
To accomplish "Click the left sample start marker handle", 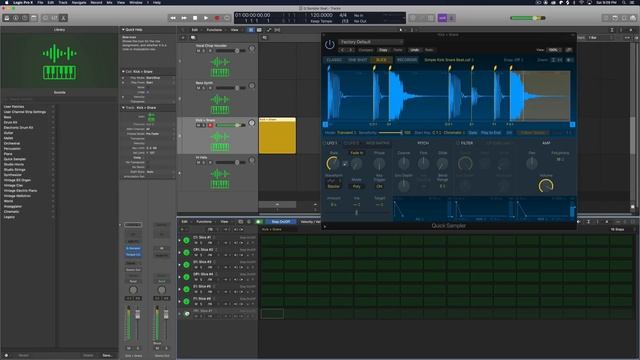I will [325, 124].
